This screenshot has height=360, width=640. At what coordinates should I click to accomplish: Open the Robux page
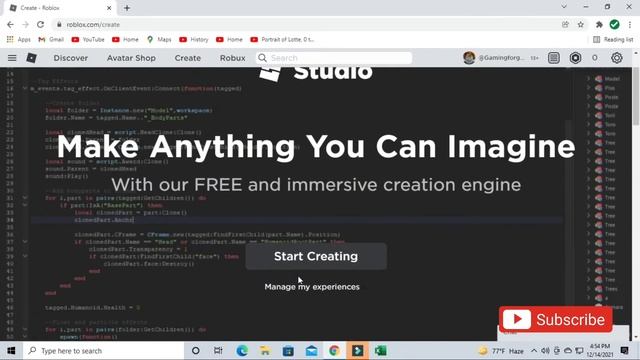pyautogui.click(x=233, y=58)
